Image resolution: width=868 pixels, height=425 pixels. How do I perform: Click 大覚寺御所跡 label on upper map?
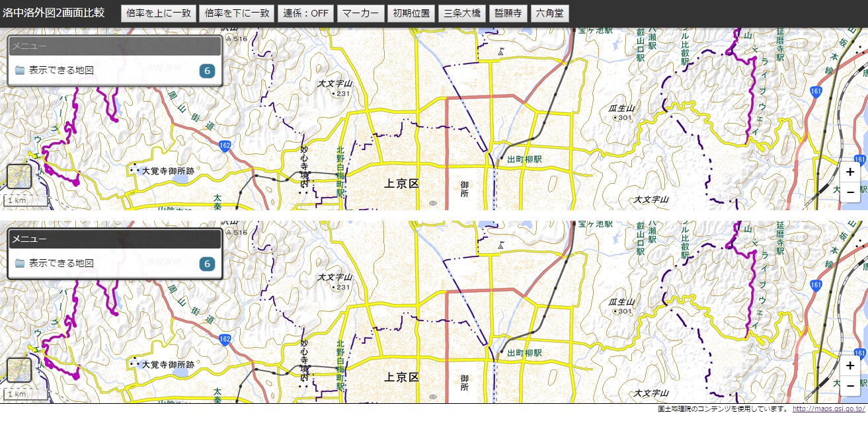pos(168,171)
